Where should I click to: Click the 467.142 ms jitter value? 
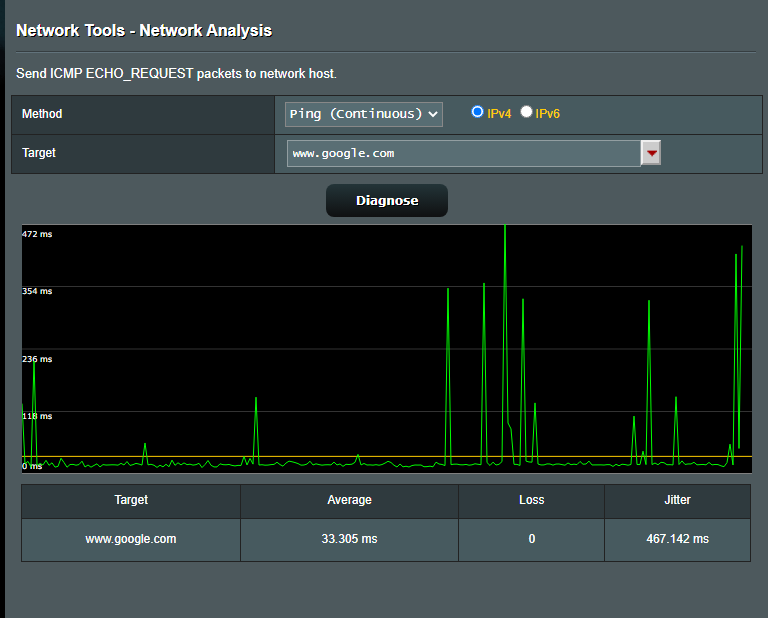tap(677, 539)
